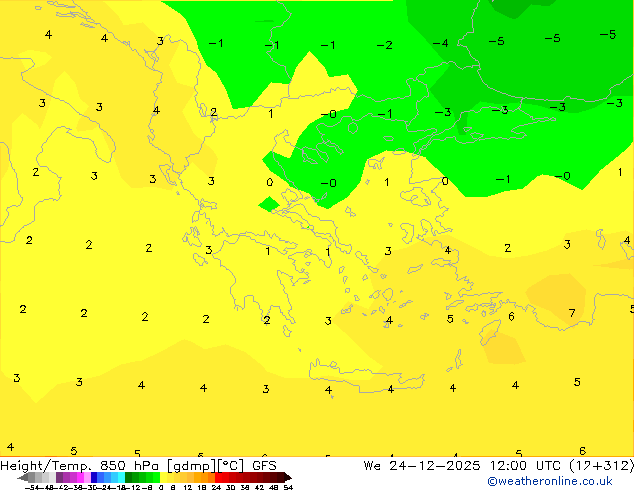
Task: Select the bright red legend swatch at 24
Action: (218, 477)
